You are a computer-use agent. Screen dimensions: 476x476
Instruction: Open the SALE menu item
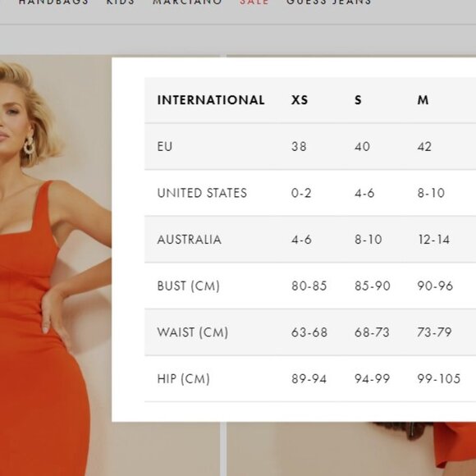(254, 2)
